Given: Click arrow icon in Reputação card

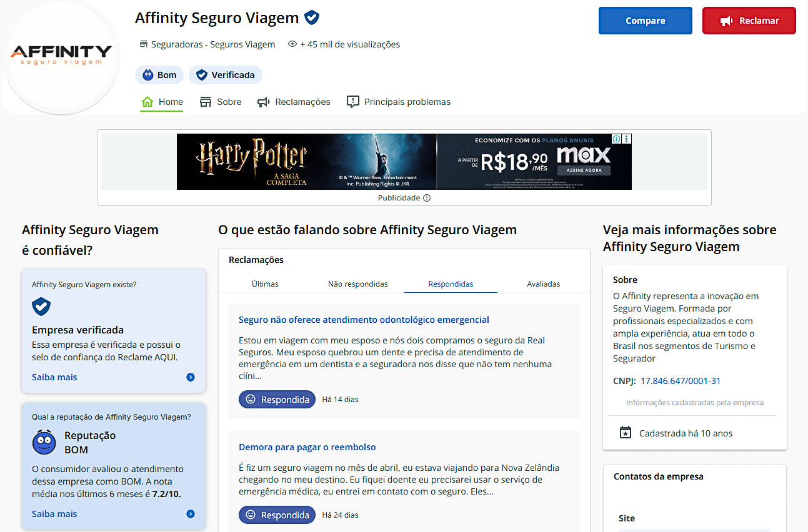Looking at the screenshot, I should (x=191, y=514).
